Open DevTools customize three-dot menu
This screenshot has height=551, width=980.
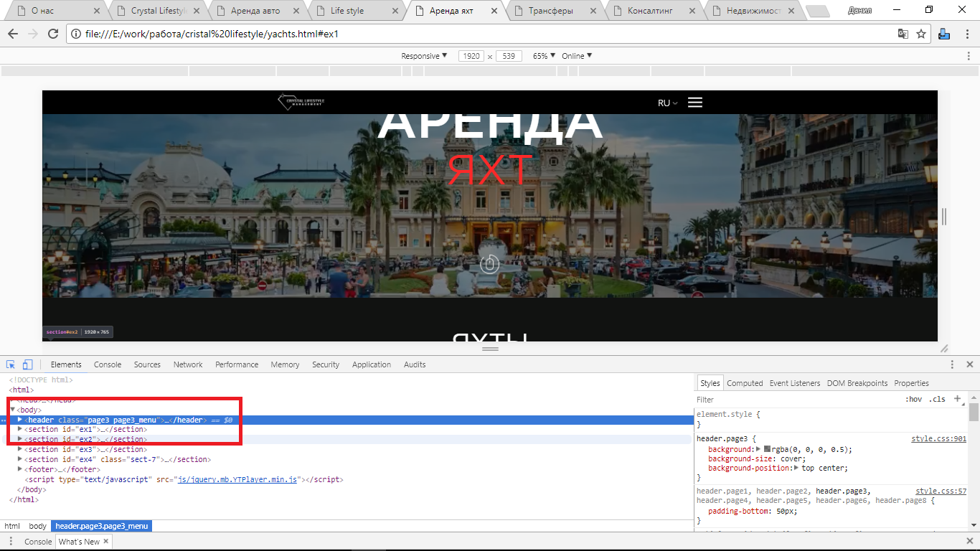pos(952,364)
